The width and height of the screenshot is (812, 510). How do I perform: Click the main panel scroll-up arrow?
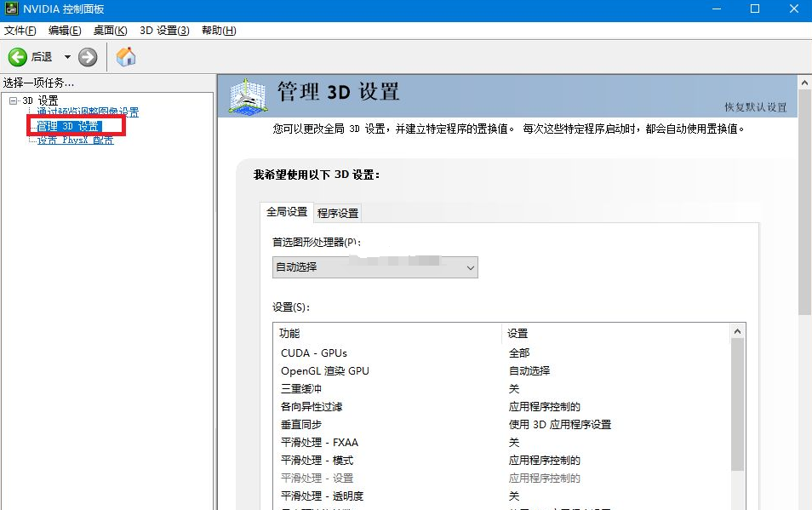pos(804,83)
